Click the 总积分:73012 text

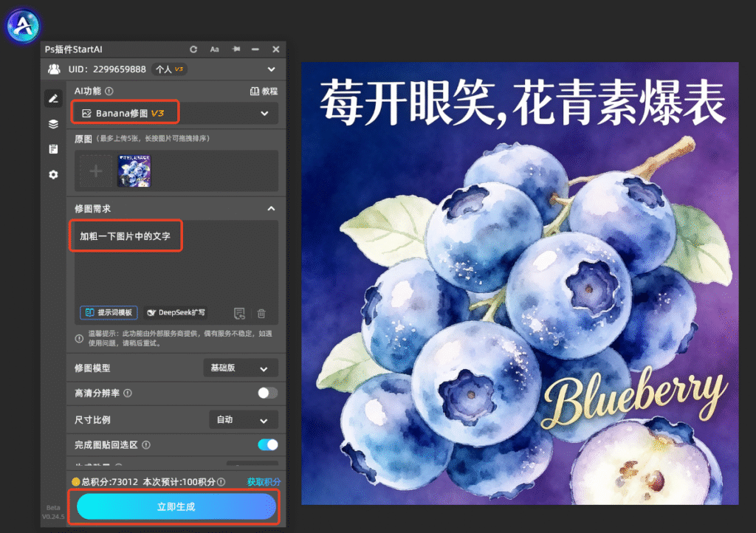click(109, 482)
